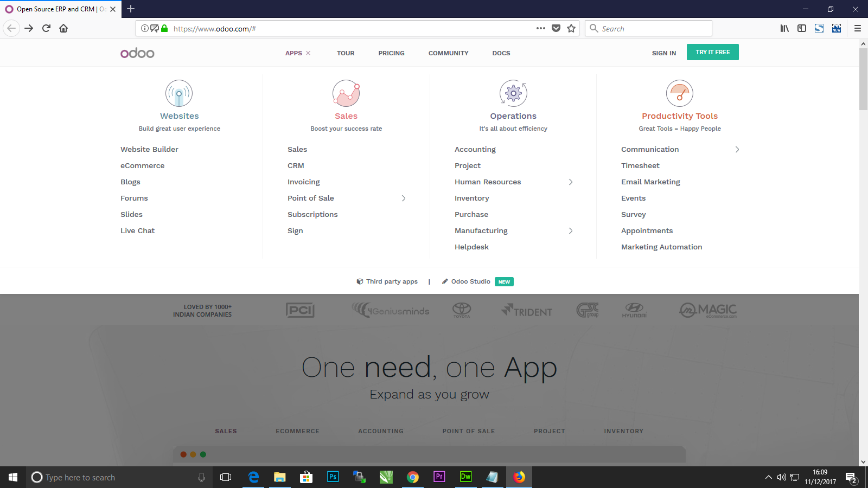Screen dimensions: 868x488
Task: Open the Helpdesk app link
Action: pyautogui.click(x=471, y=247)
